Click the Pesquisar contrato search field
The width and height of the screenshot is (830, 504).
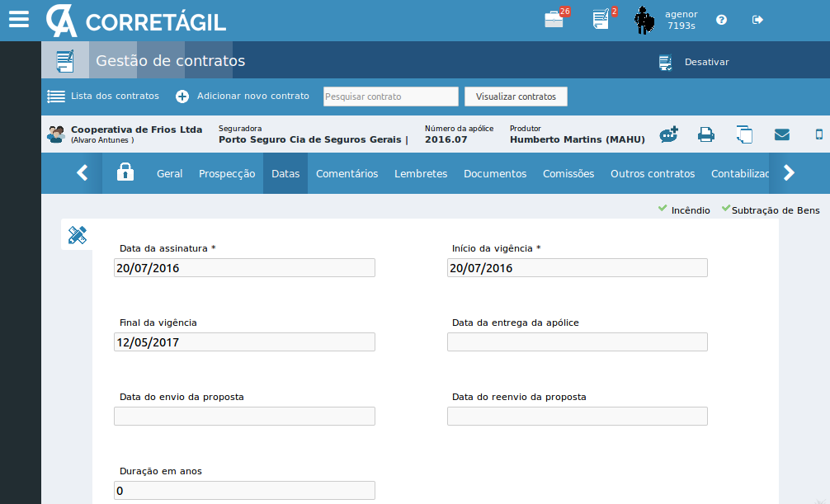pyautogui.click(x=390, y=97)
